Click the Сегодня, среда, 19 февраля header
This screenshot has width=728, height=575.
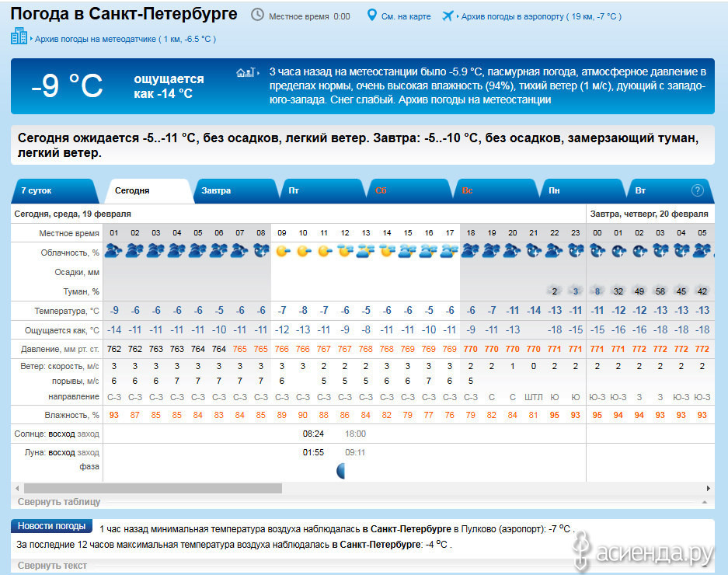72,214
